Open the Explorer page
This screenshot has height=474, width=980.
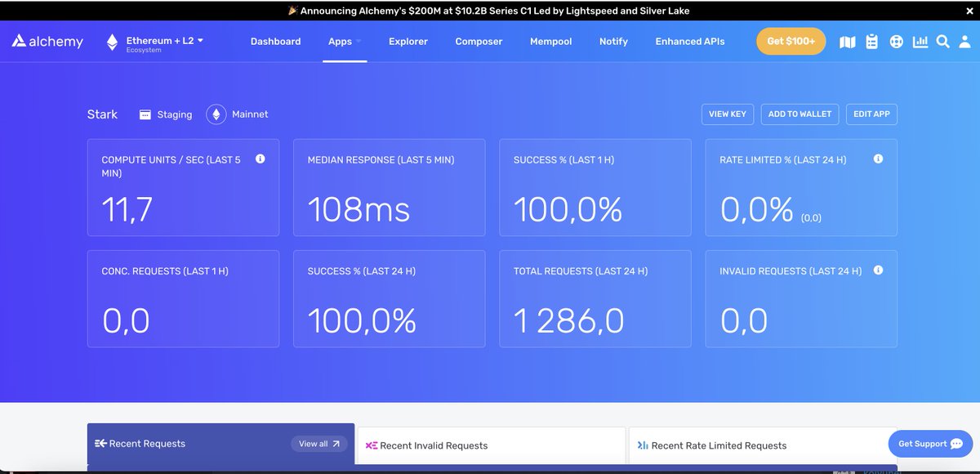pyautogui.click(x=408, y=42)
